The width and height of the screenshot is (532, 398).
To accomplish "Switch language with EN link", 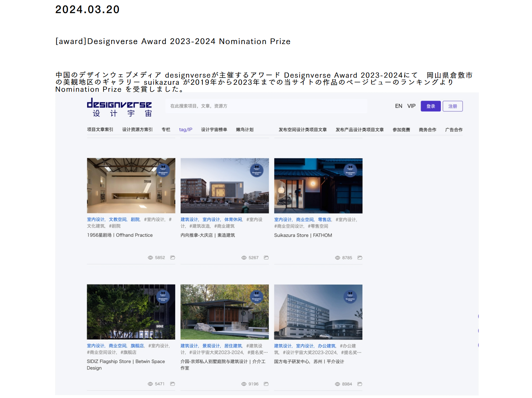I will coord(398,106).
